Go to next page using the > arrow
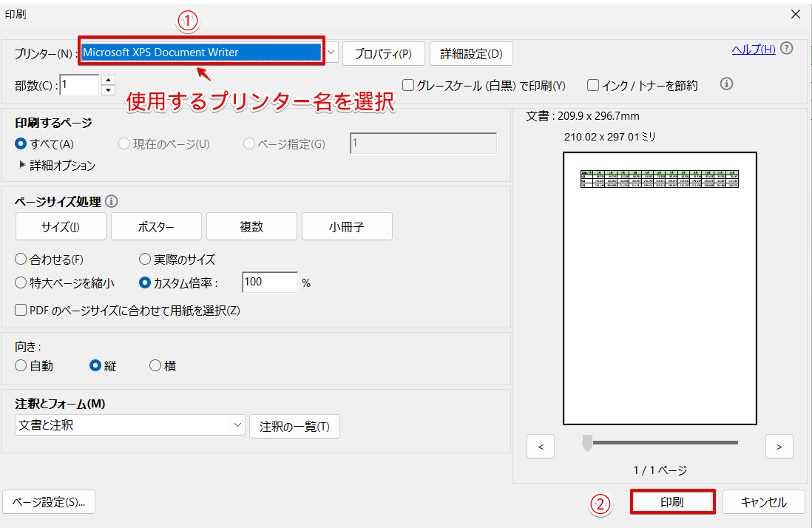The width and height of the screenshot is (812, 528). click(x=779, y=446)
